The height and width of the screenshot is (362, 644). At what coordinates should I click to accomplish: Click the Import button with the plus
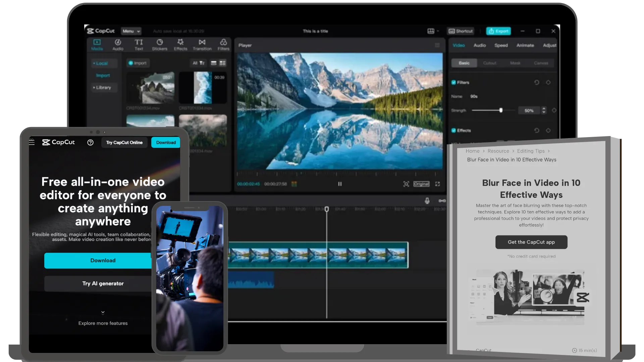point(138,63)
